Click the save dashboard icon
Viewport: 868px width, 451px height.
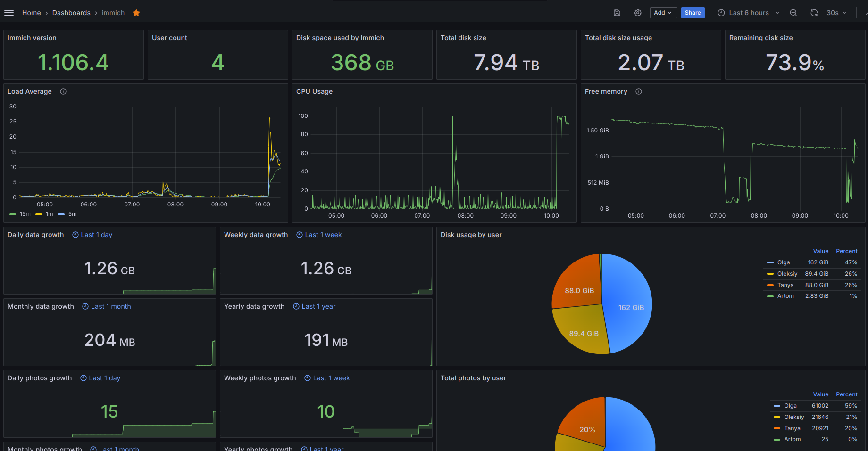617,13
